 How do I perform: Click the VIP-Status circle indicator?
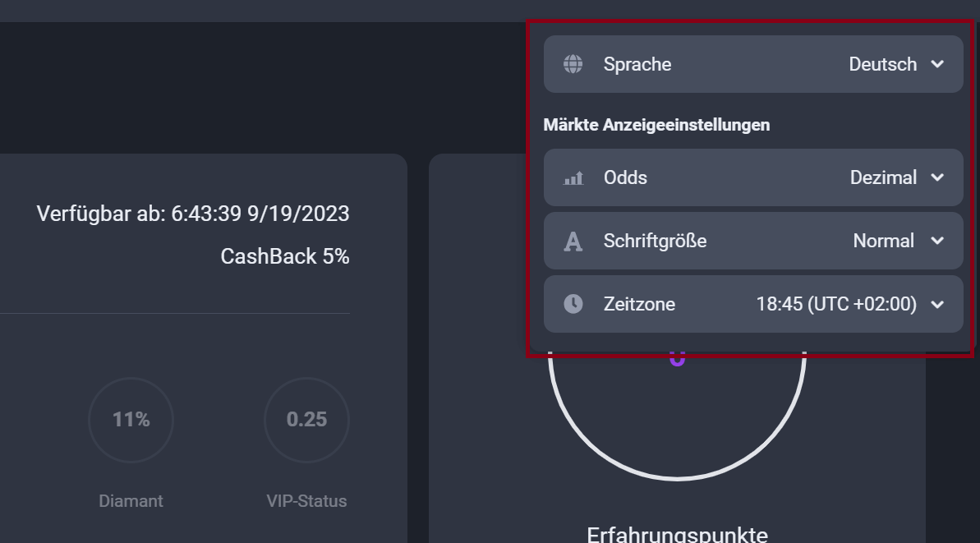(306, 420)
